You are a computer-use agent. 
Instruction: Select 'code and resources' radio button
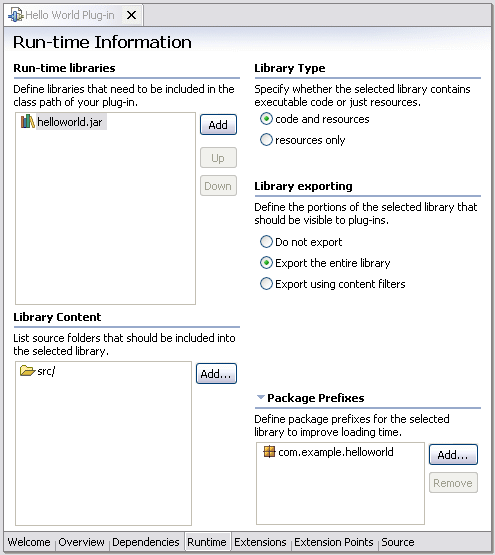[266, 119]
